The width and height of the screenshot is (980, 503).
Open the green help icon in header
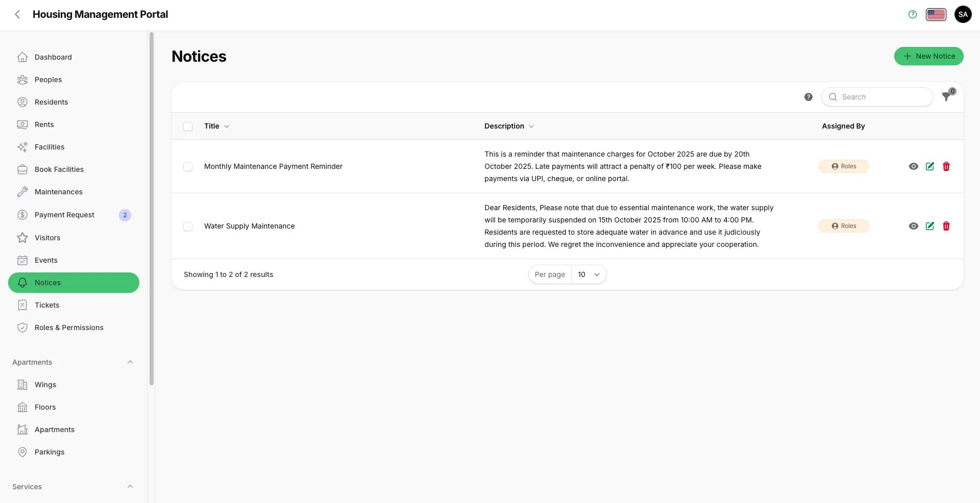(913, 14)
